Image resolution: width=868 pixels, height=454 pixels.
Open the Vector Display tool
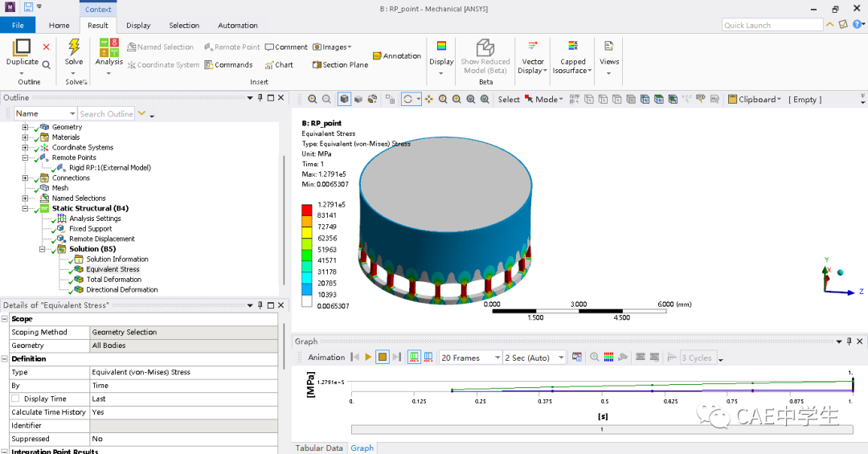point(533,57)
